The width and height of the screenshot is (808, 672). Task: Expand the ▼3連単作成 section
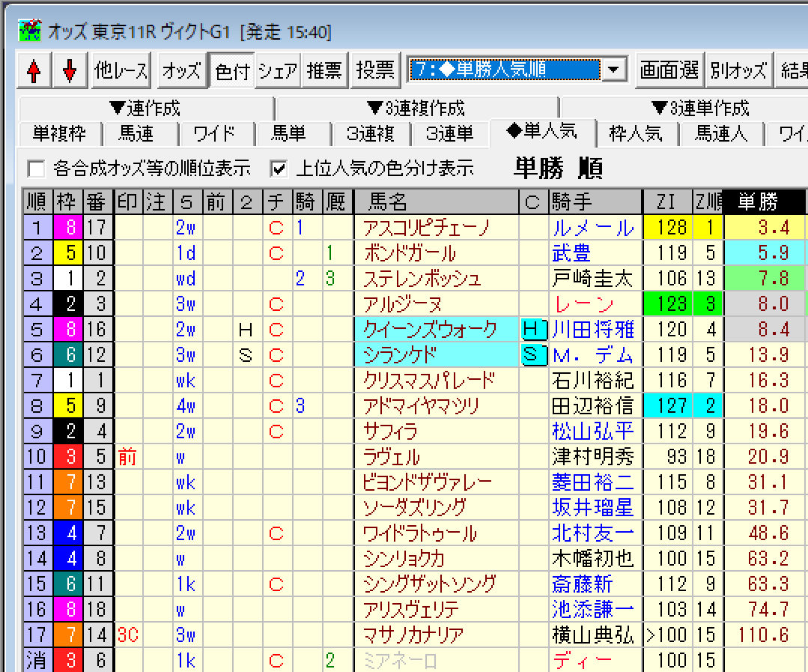699,109
